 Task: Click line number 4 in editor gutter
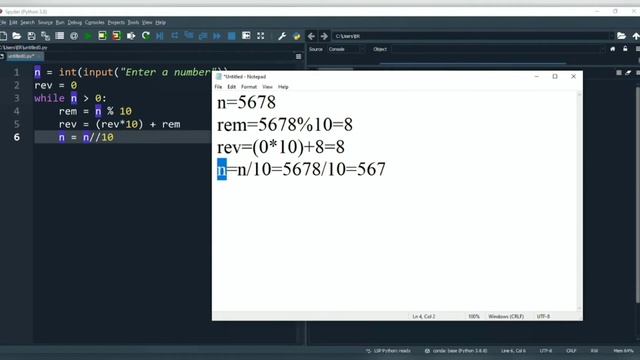click(16, 111)
